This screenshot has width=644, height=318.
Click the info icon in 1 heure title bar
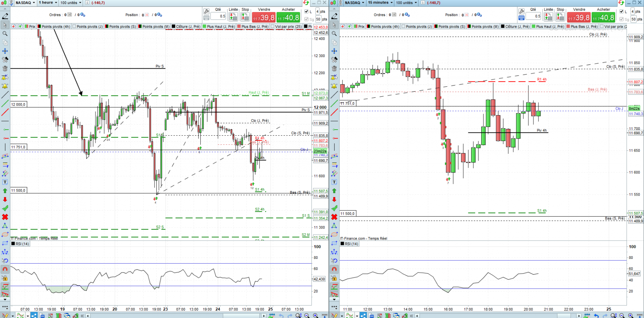point(87,3)
